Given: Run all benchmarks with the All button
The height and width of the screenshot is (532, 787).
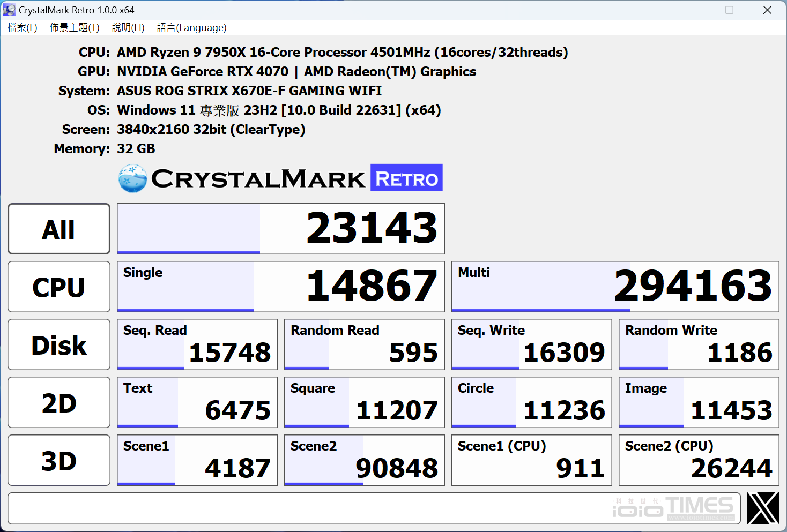Looking at the screenshot, I should pyautogui.click(x=59, y=229).
